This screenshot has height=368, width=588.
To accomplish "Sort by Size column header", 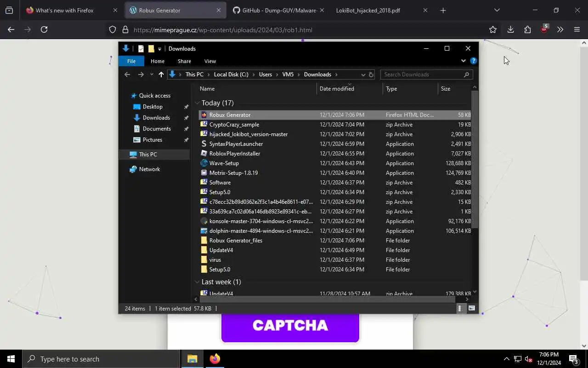I will [x=454, y=89].
